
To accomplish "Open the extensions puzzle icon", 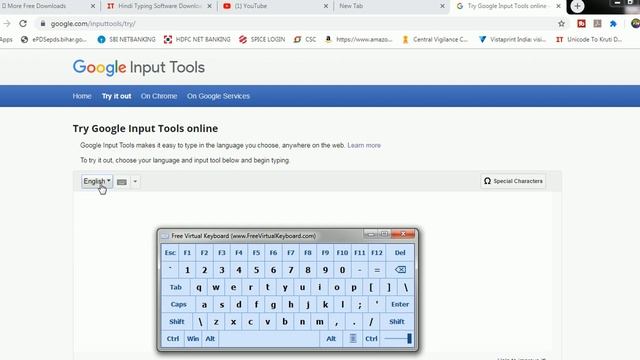I will (x=613, y=24).
